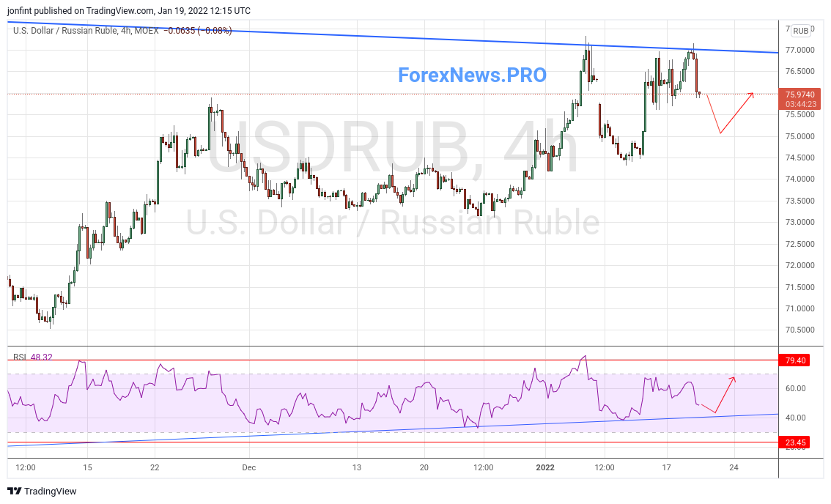Click the 70.5000 price axis label
This screenshot has height=504, width=831.
(x=799, y=330)
